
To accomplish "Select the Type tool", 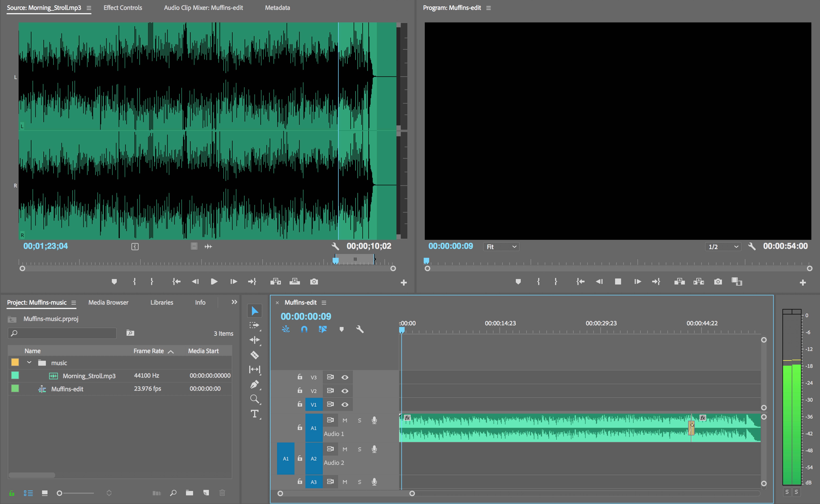I will click(255, 414).
